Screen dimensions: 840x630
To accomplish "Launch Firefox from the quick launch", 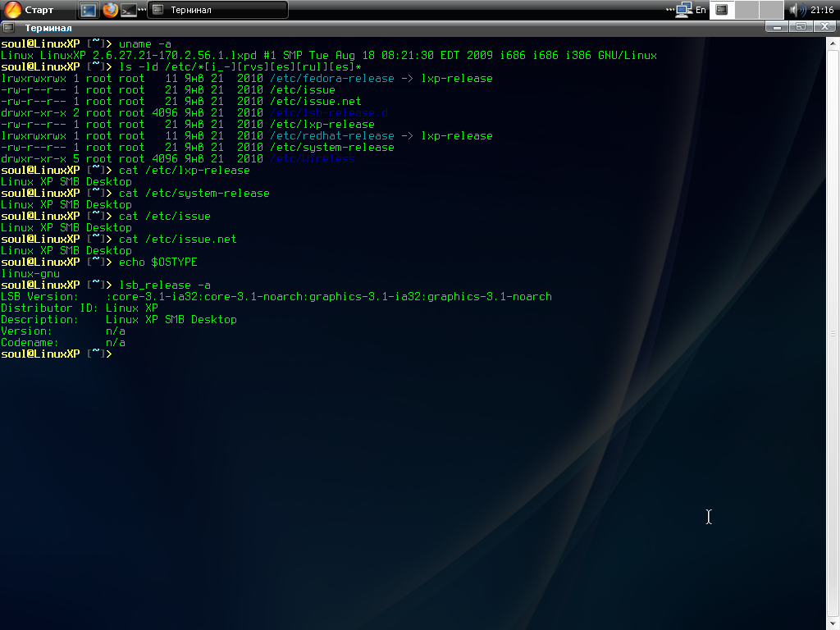I will [x=110, y=10].
